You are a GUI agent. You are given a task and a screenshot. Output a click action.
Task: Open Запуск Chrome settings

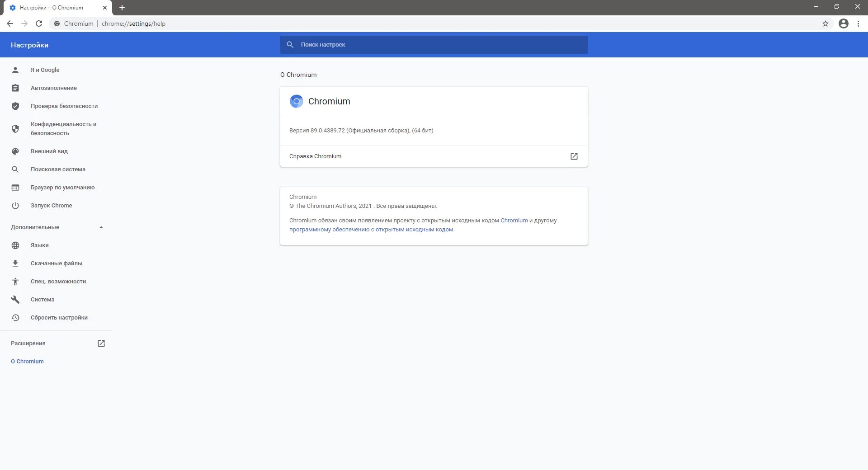[52, 205]
